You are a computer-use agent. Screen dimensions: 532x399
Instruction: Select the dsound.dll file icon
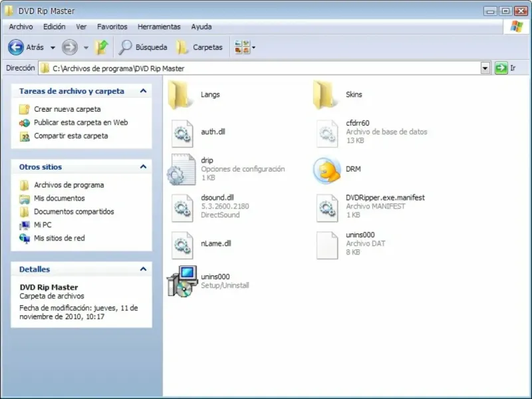[182, 208]
